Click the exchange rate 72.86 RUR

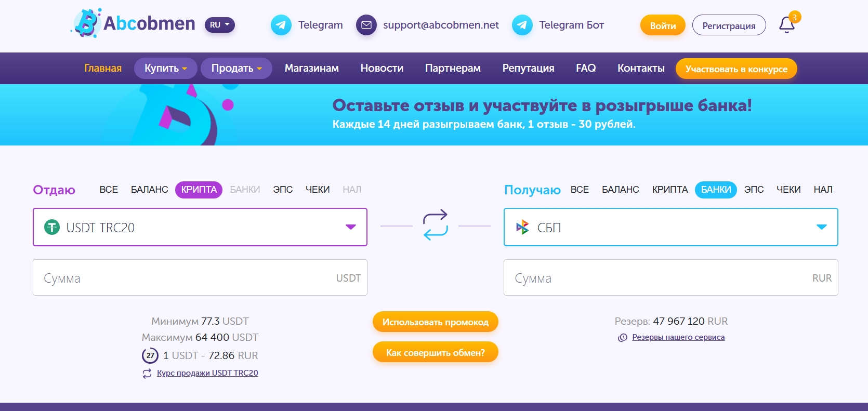point(233,355)
